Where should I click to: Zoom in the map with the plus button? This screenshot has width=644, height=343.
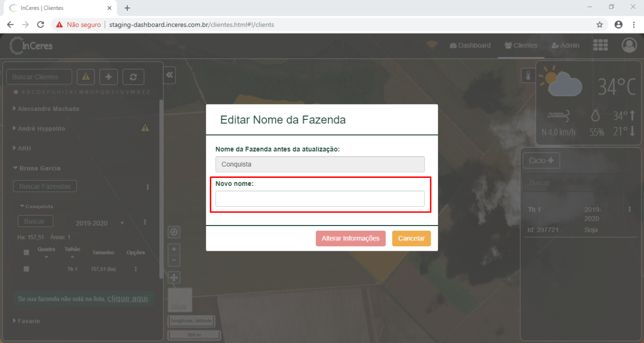[174, 249]
